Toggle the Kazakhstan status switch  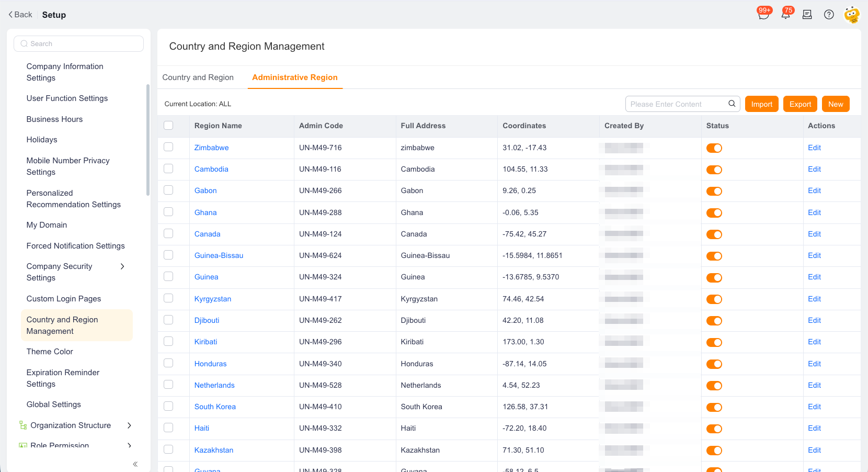[714, 451]
